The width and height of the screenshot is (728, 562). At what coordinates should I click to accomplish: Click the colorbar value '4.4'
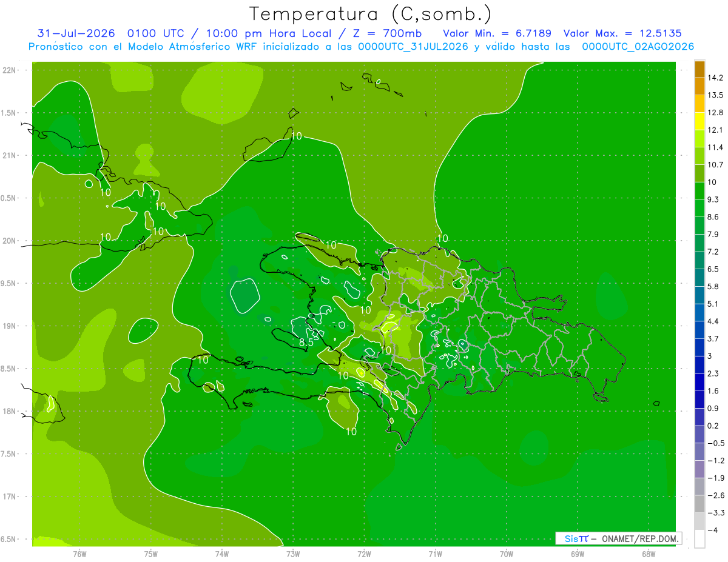713,321
